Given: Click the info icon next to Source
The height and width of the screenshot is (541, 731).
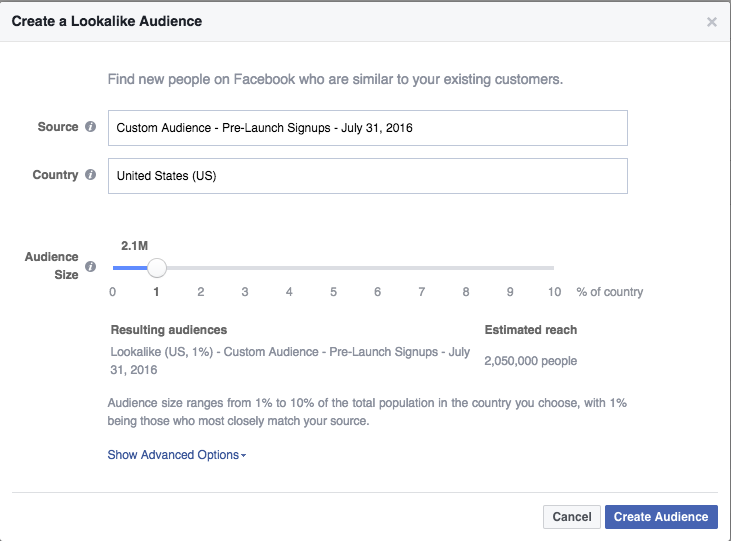Looking at the screenshot, I should pyautogui.click(x=91, y=127).
